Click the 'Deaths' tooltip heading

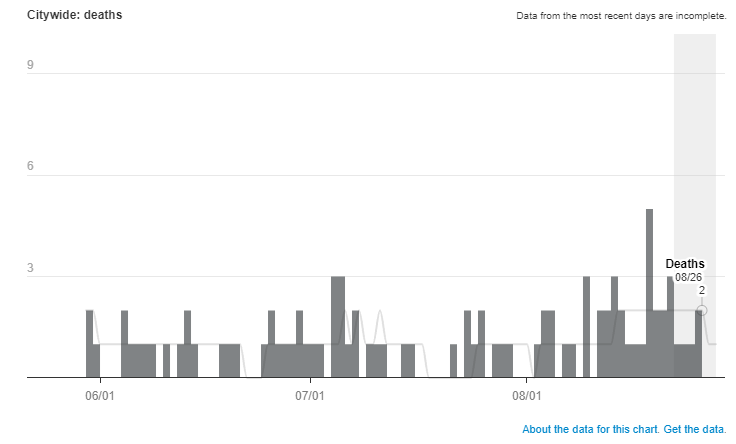[685, 264]
